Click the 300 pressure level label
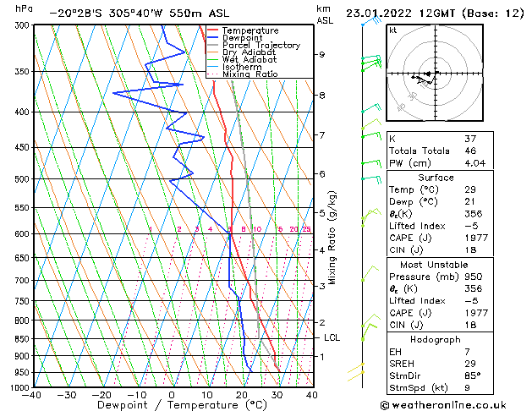 tap(24, 25)
